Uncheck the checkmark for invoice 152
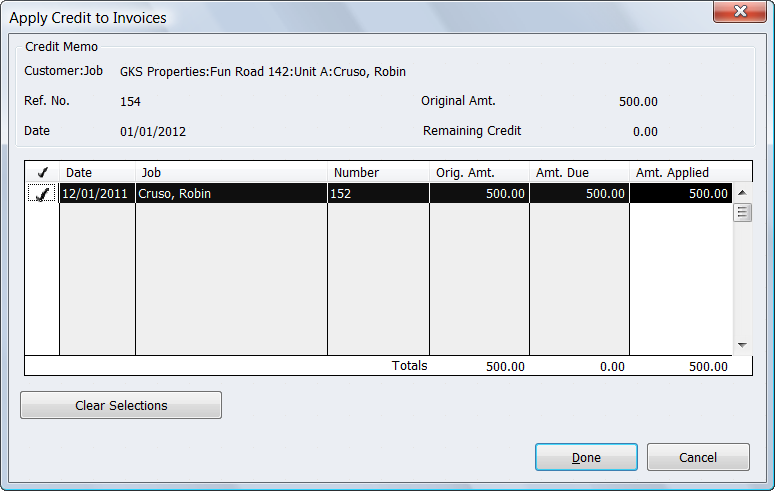 click(42, 194)
